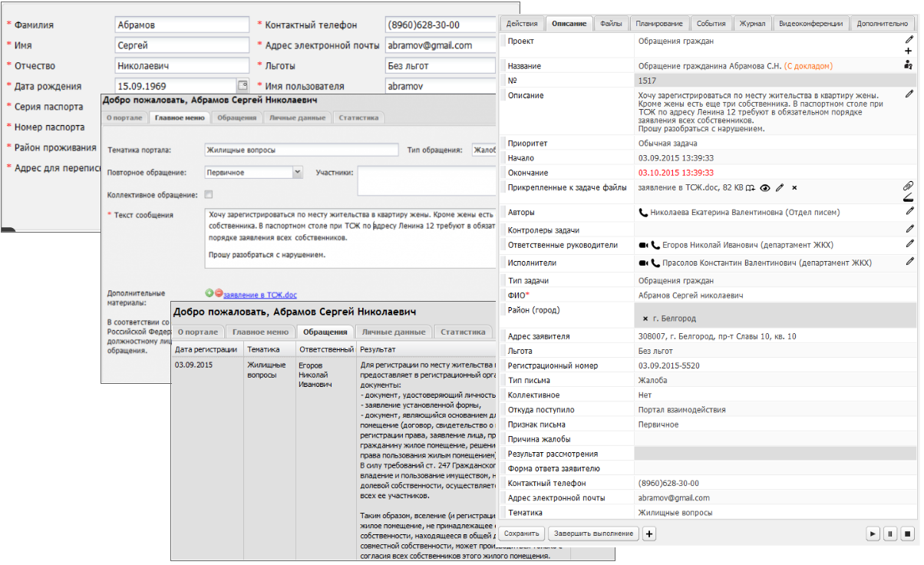Click the registration date 03.09.2015 cell
Image resolution: width=924 pixels, height=565 pixels.
193,365
